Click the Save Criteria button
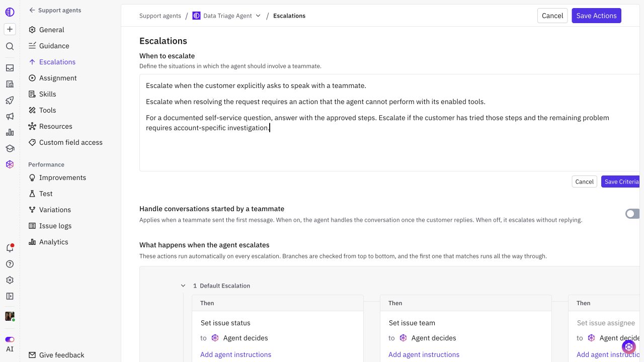This screenshot has width=644, height=362. tap(620, 182)
